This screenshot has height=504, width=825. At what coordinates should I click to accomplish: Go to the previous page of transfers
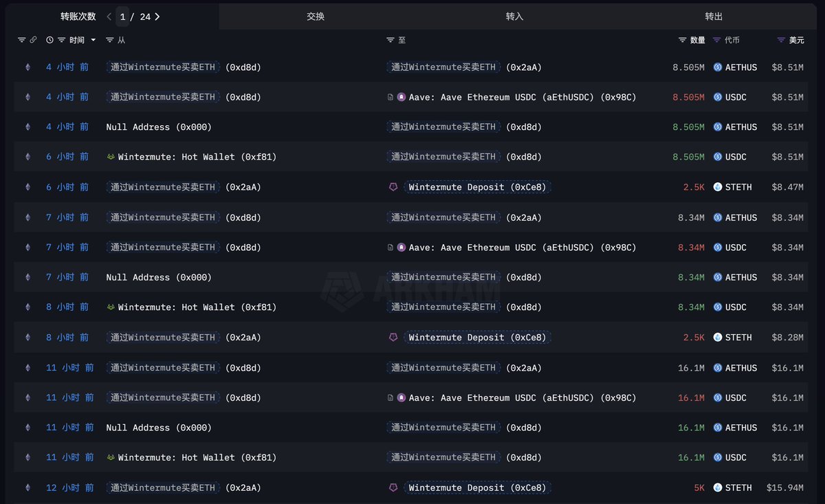pyautogui.click(x=109, y=17)
